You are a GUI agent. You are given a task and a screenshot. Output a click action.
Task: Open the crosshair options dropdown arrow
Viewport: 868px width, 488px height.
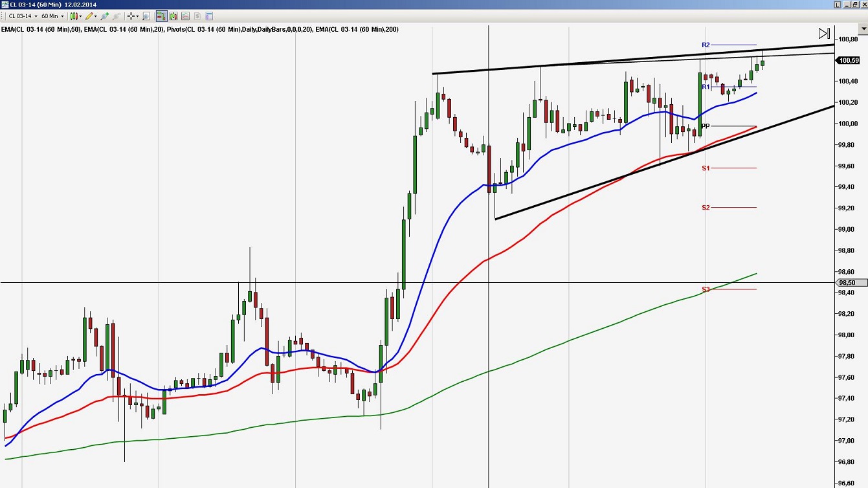point(137,16)
